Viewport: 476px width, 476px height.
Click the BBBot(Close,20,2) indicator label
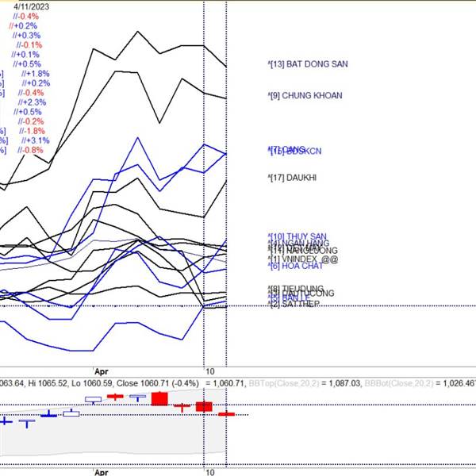[x=399, y=383]
